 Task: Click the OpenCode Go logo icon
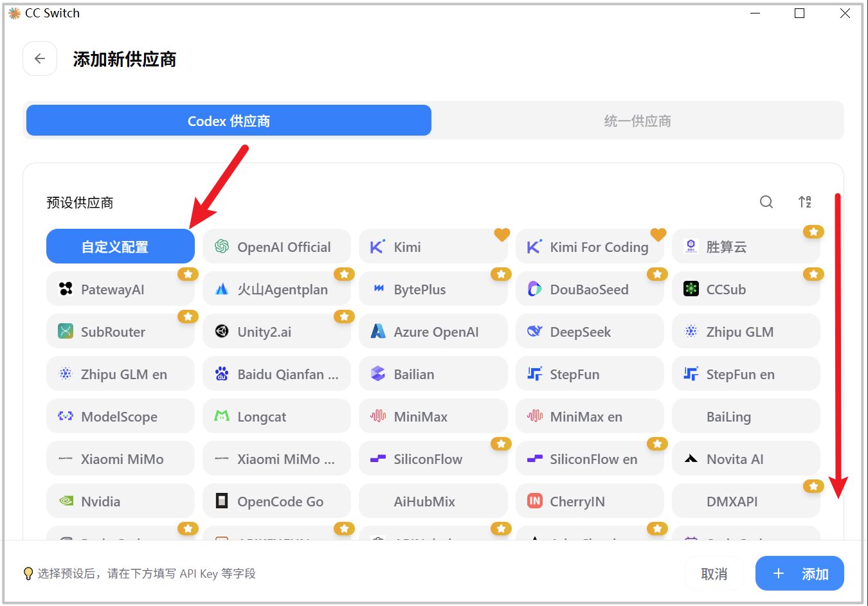click(222, 501)
